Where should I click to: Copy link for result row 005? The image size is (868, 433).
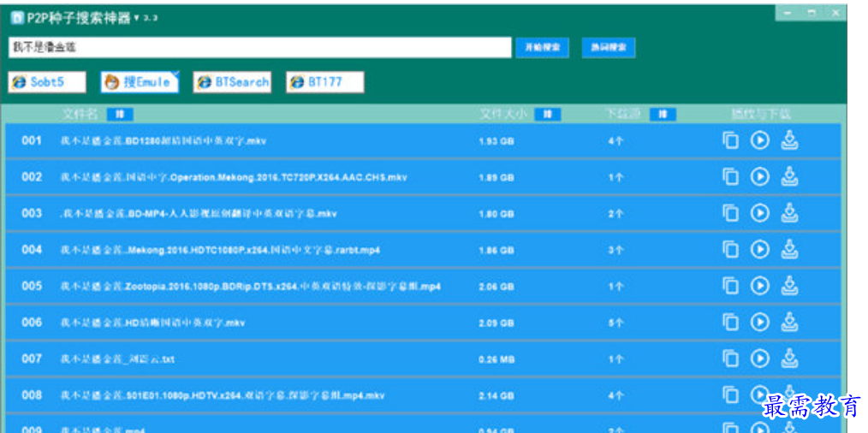coord(731,286)
